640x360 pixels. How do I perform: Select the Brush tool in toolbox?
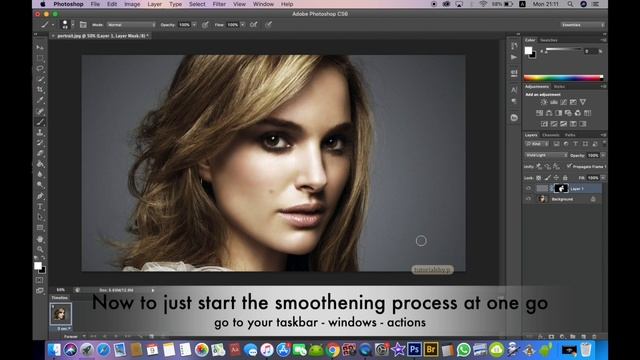pos(40,122)
